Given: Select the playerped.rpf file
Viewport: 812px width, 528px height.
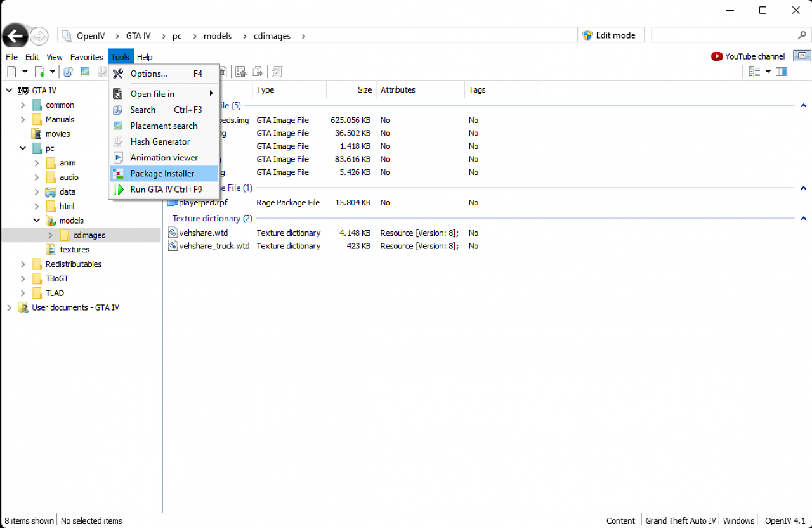Looking at the screenshot, I should (203, 203).
